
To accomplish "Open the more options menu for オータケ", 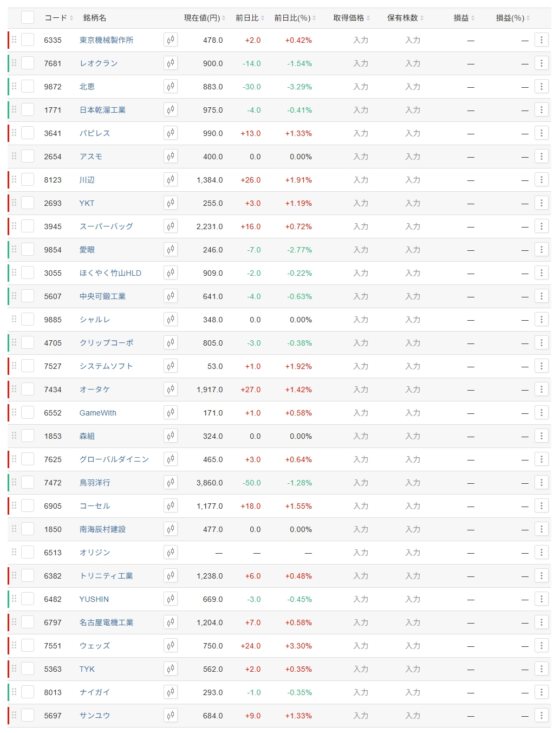I will (541, 390).
